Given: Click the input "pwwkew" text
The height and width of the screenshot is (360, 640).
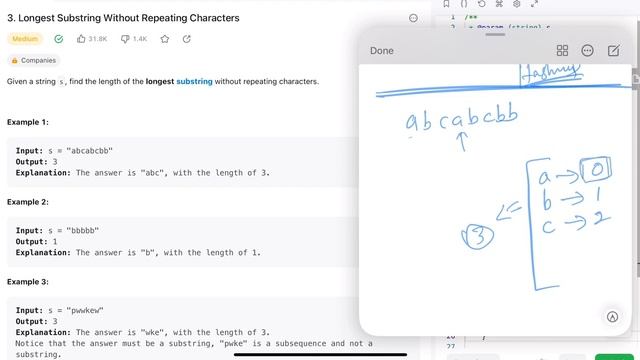Looking at the screenshot, I should point(85,311).
